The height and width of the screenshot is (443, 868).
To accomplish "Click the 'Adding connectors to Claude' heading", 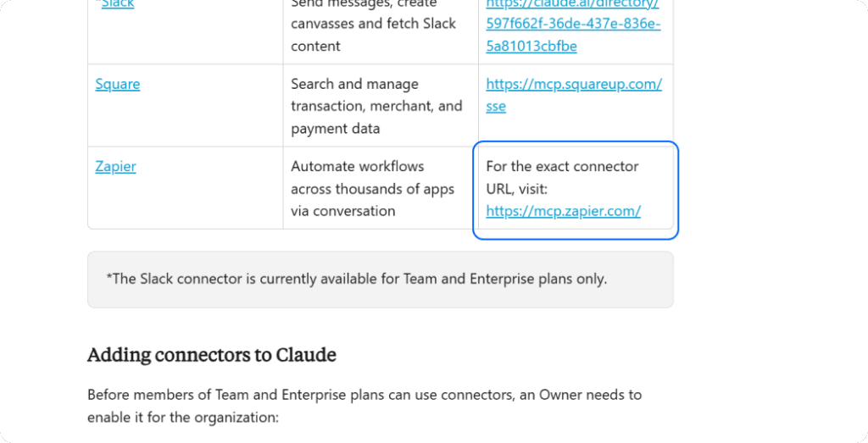I will pos(211,354).
